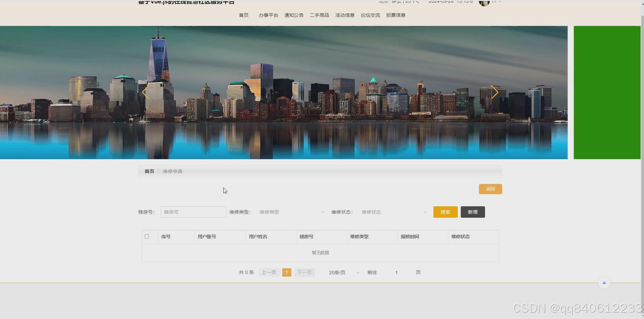Click the 新增 button
The width and height of the screenshot is (644, 319).
tap(473, 212)
